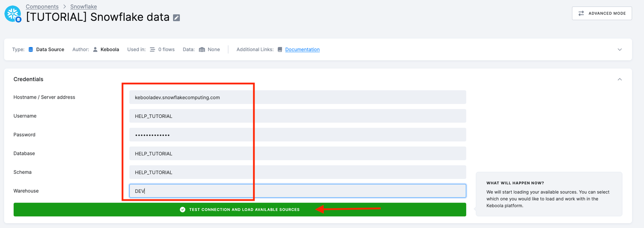This screenshot has width=644, height=228.
Task: Focus the Schema field
Action: (298, 172)
